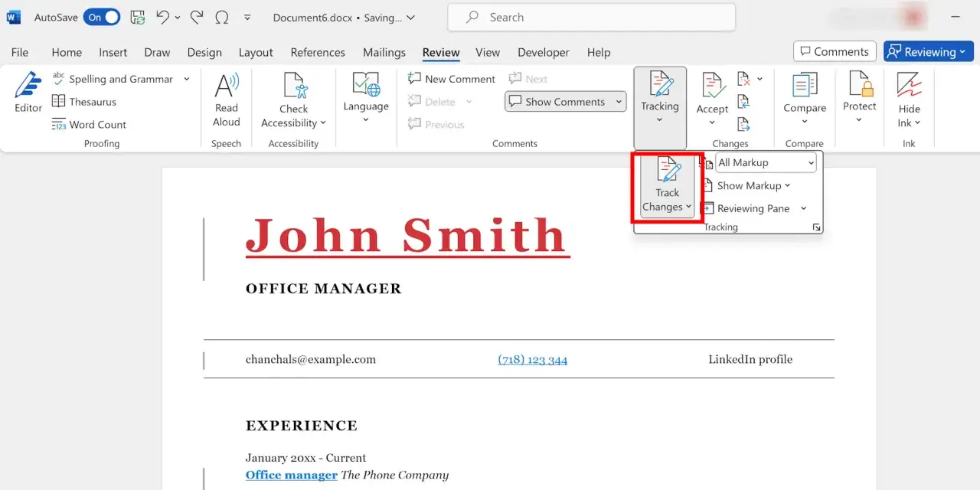Click the New Comment button
This screenshot has height=490, width=980.
click(452, 79)
